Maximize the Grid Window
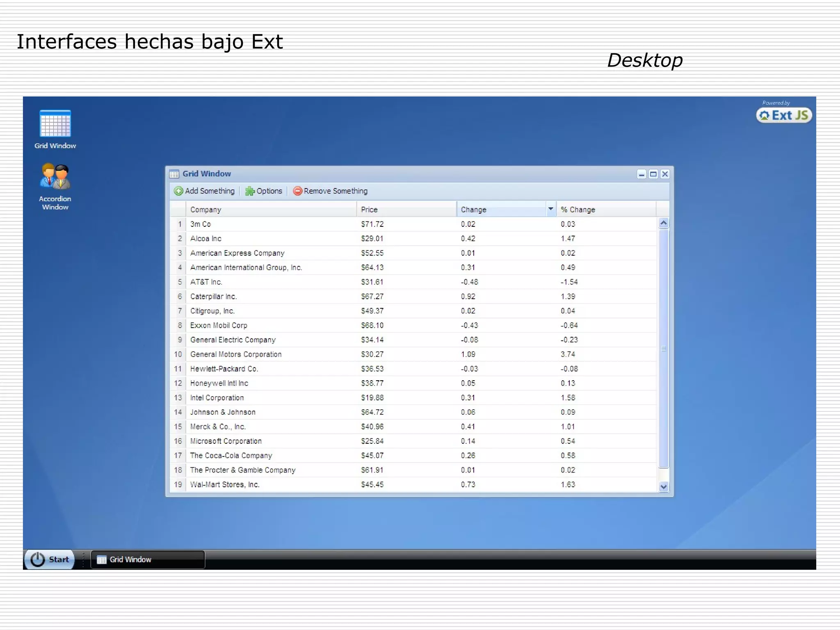This screenshot has width=840, height=630. 653,174
